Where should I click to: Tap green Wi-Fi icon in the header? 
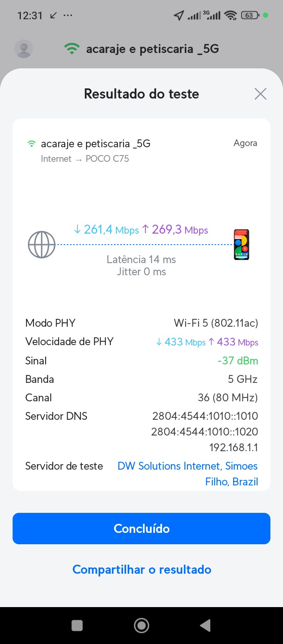coord(72,49)
